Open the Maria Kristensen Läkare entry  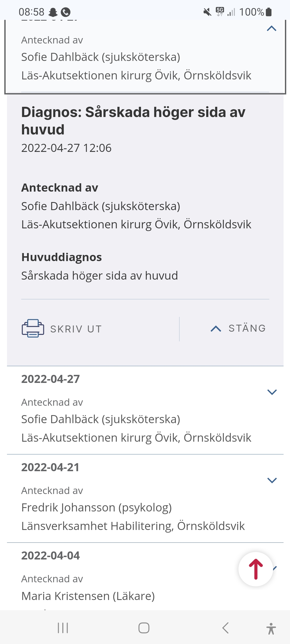pos(88,596)
